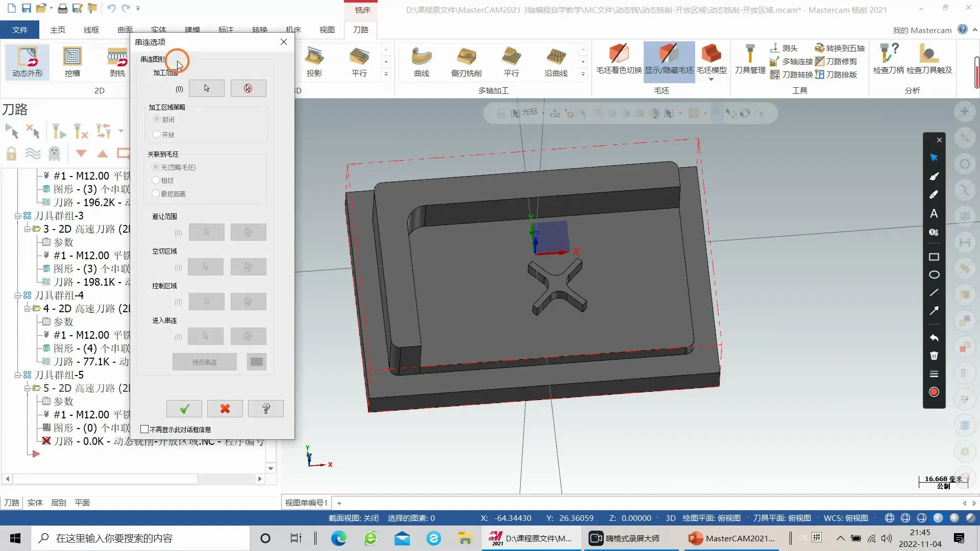Choose the 相切 stock relation radio option

click(x=156, y=180)
